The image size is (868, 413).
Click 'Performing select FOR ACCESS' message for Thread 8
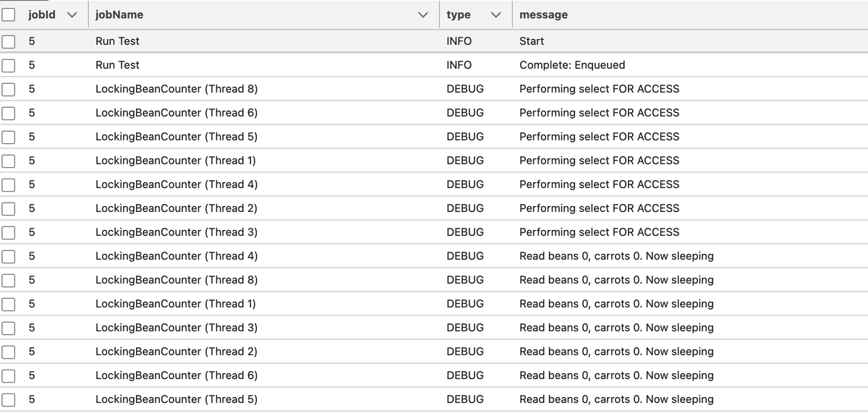(600, 89)
